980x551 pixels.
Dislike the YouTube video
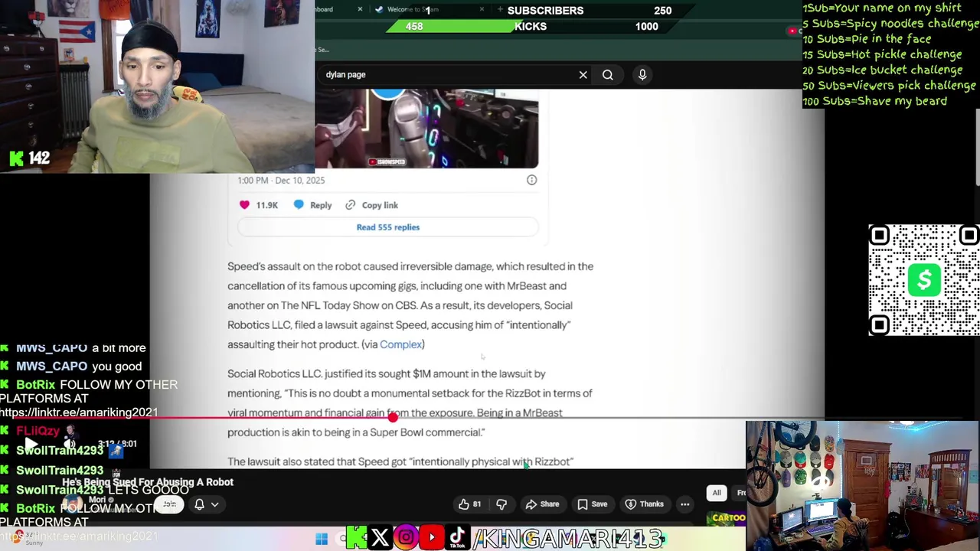501,504
